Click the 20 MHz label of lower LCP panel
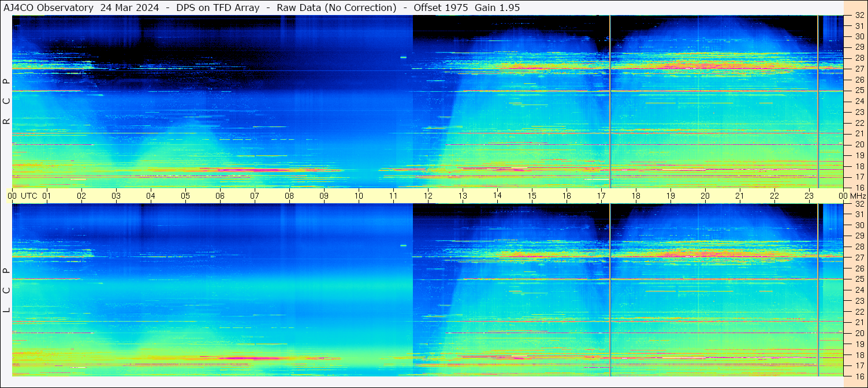Screen dimensions: 868x388 tap(859, 333)
